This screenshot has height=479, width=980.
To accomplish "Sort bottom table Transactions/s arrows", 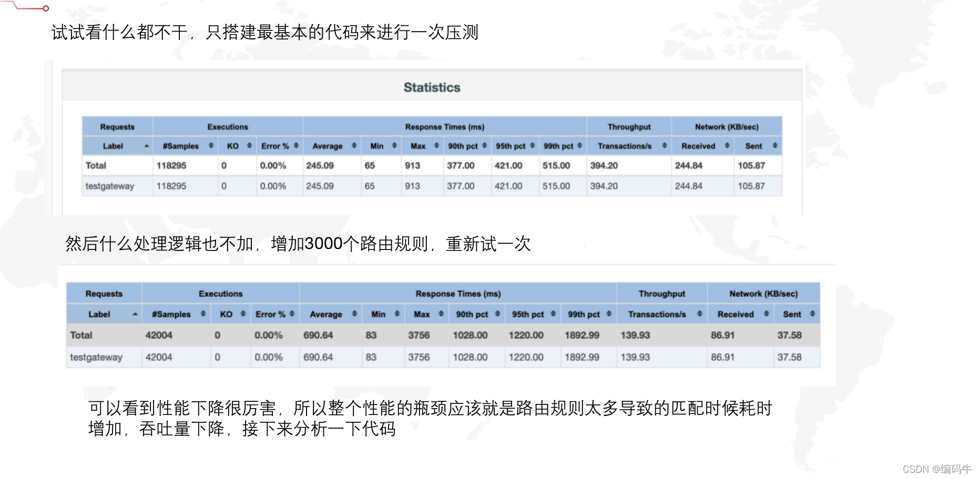I will coord(699,314).
